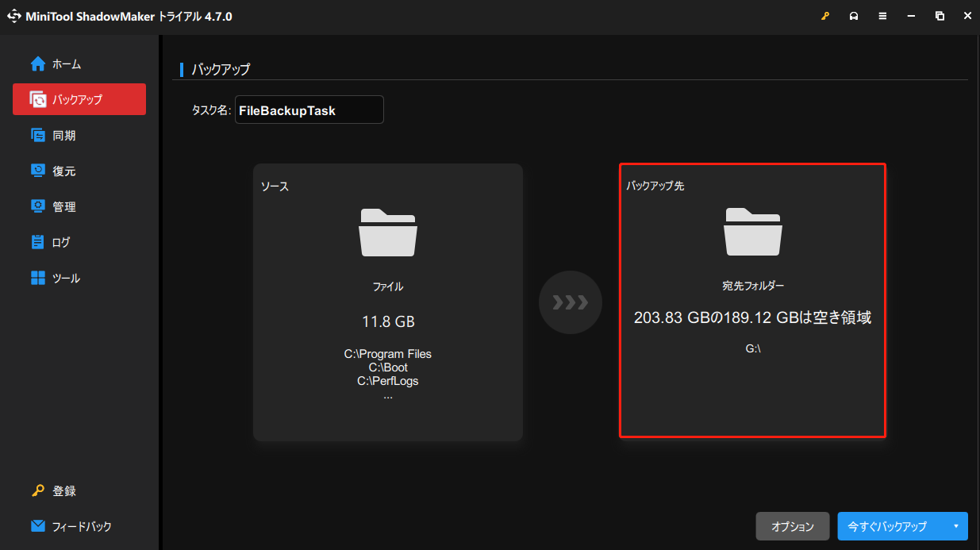Click the backup icon in sidebar
This screenshot has width=980, height=550.
point(38,100)
